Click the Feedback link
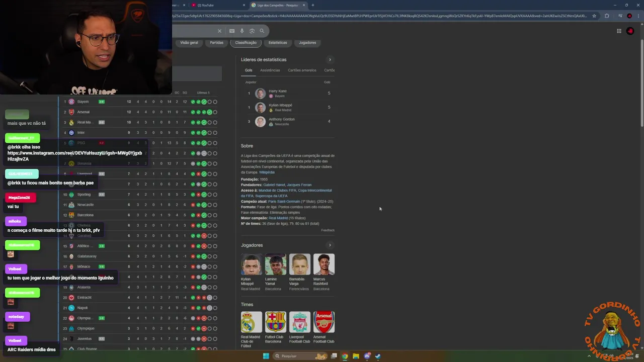 click(328, 230)
